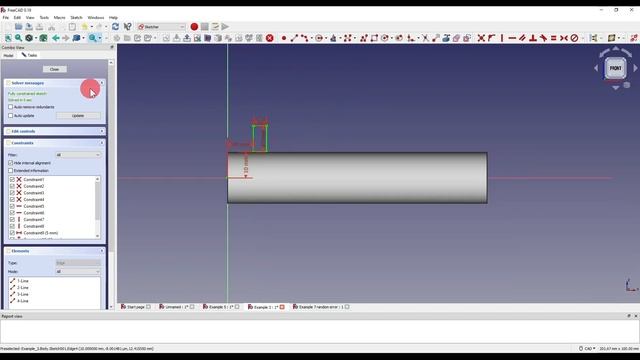Image resolution: width=640 pixels, height=360 pixels.
Task: Apply equal constraint icon
Action: [x=553, y=38]
